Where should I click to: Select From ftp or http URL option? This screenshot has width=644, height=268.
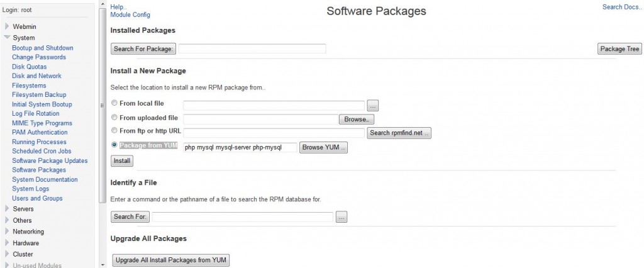[114, 131]
